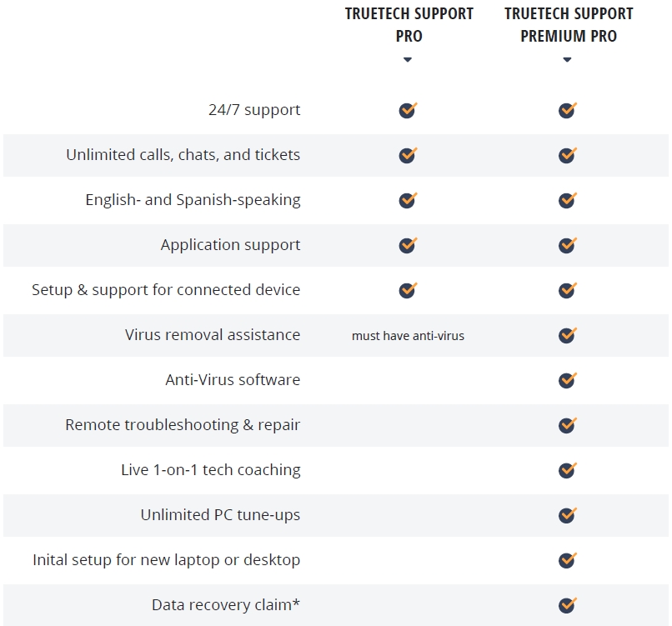Select the Premium Pro checkmark for English- and Spanish-speaking
Image resolution: width=672 pixels, height=626 pixels.
coord(568,200)
